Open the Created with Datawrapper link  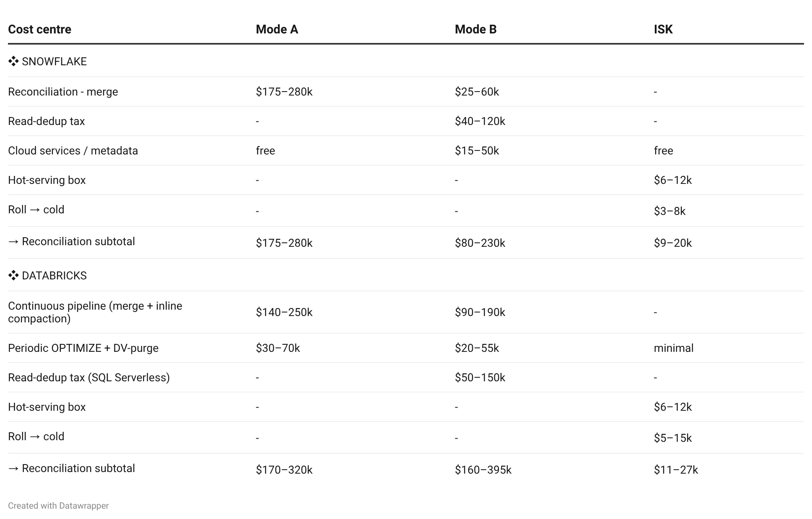tap(59, 505)
